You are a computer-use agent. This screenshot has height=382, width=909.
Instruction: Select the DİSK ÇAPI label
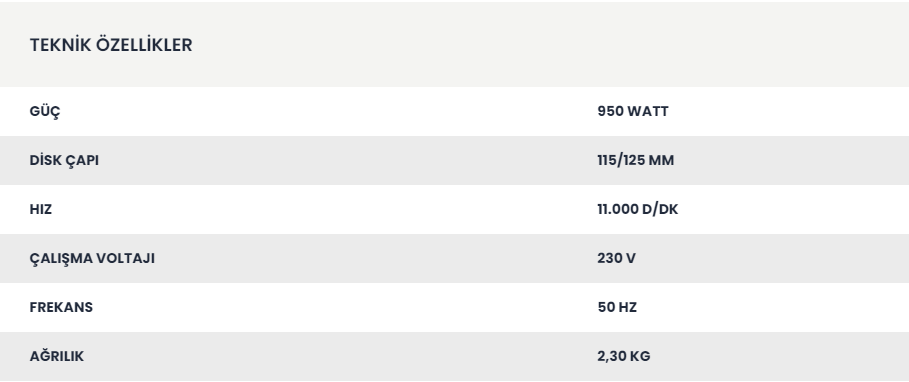(x=64, y=161)
